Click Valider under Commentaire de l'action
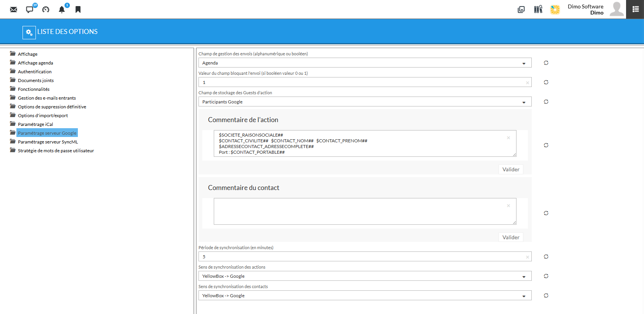The width and height of the screenshot is (644, 314). pyautogui.click(x=511, y=169)
